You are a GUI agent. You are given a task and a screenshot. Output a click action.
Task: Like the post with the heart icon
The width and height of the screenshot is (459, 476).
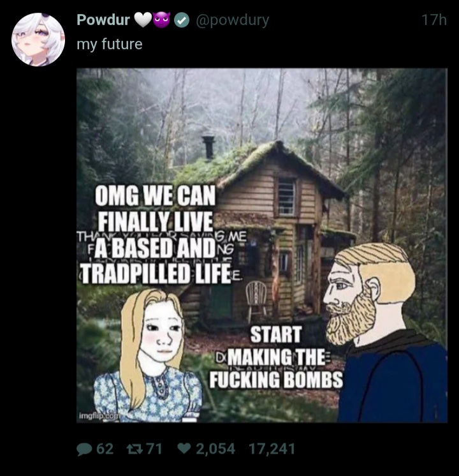tap(184, 449)
